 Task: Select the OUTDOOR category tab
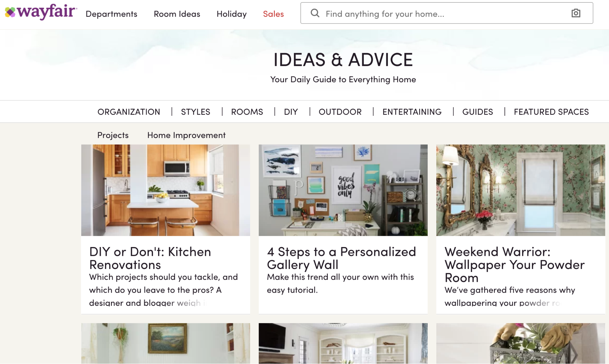point(340,111)
